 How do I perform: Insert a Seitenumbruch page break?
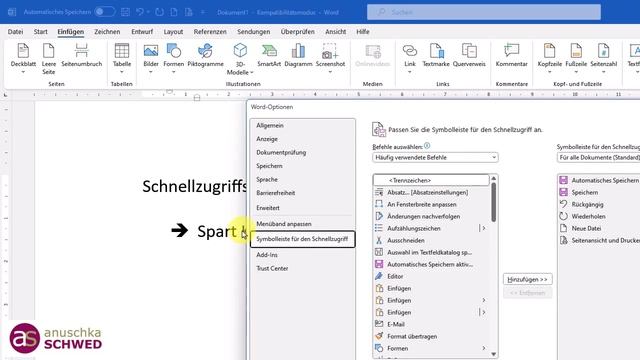coord(82,56)
